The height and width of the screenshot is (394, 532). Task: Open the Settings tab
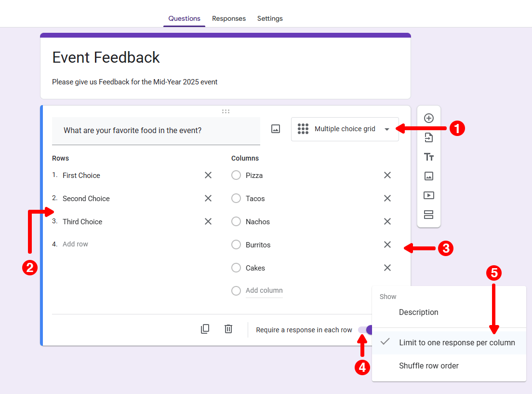[269, 18]
